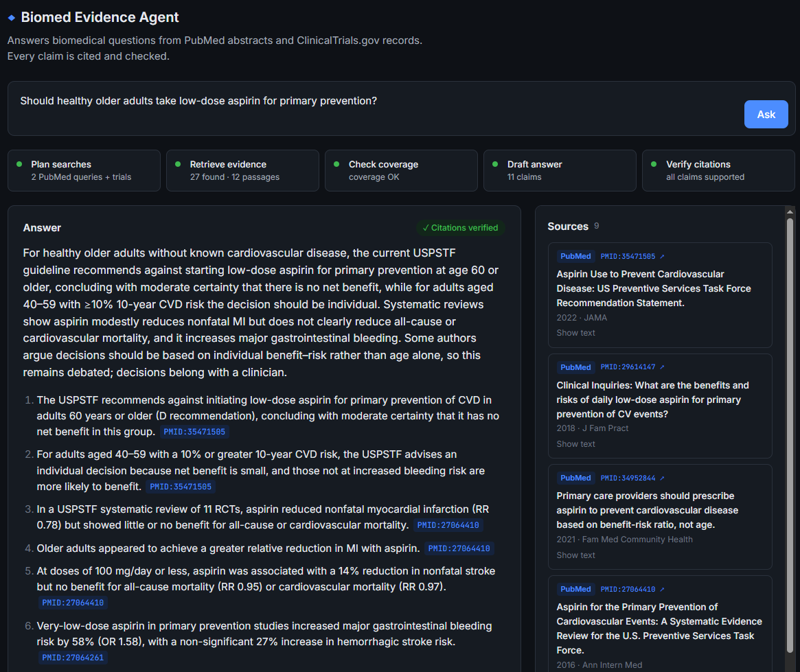The image size is (800, 672).
Task: Click the Ask button
Action: (766, 114)
